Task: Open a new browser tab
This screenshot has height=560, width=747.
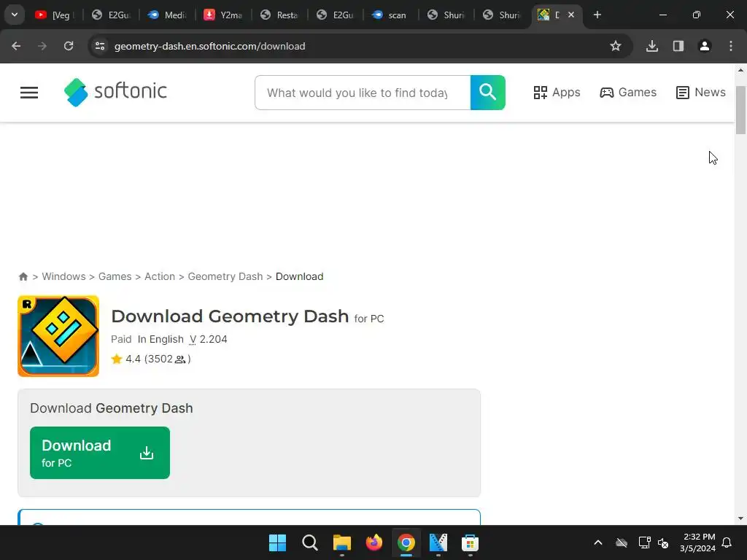Action: coord(597,15)
